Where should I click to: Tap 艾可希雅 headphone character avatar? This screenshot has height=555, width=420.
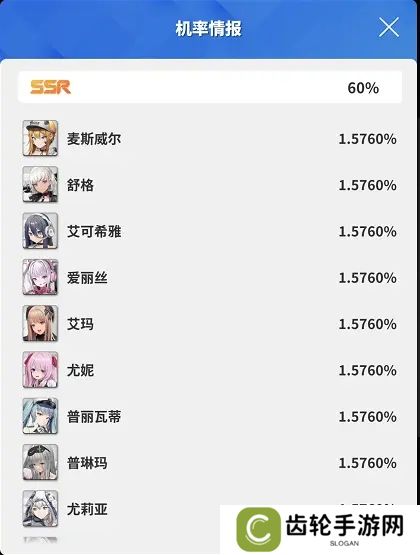point(40,231)
